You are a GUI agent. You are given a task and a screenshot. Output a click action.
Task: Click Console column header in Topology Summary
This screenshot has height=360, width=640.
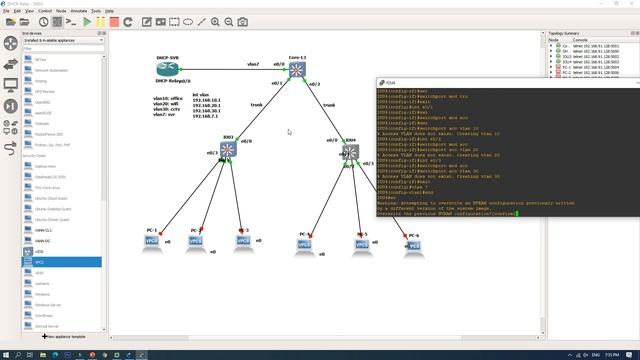[x=580, y=40]
